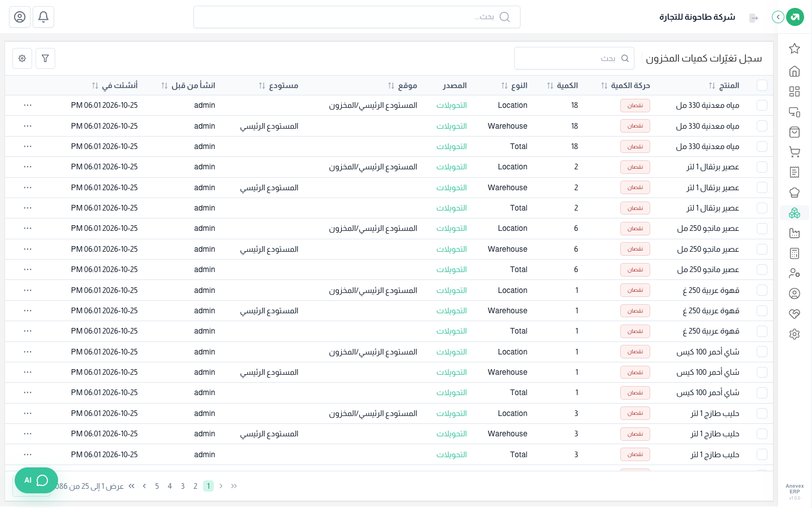The width and height of the screenshot is (812, 508).
Task: Check the قهوة عربية 250 غ Location row
Action: (x=762, y=290)
